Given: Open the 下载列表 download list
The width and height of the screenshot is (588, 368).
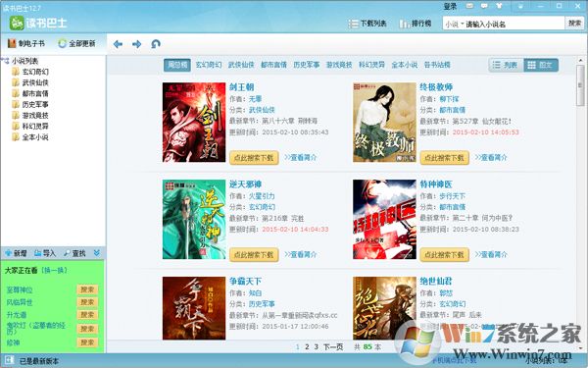Looking at the screenshot, I should point(367,24).
